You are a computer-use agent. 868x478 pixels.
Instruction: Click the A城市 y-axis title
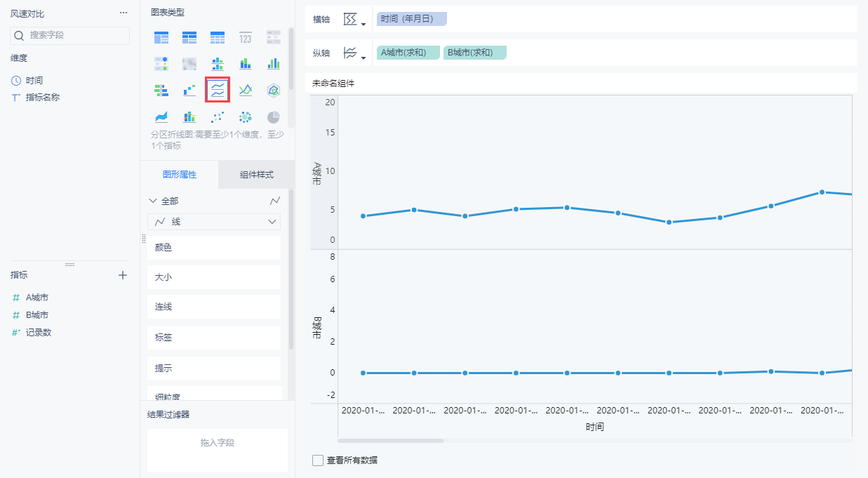[317, 173]
